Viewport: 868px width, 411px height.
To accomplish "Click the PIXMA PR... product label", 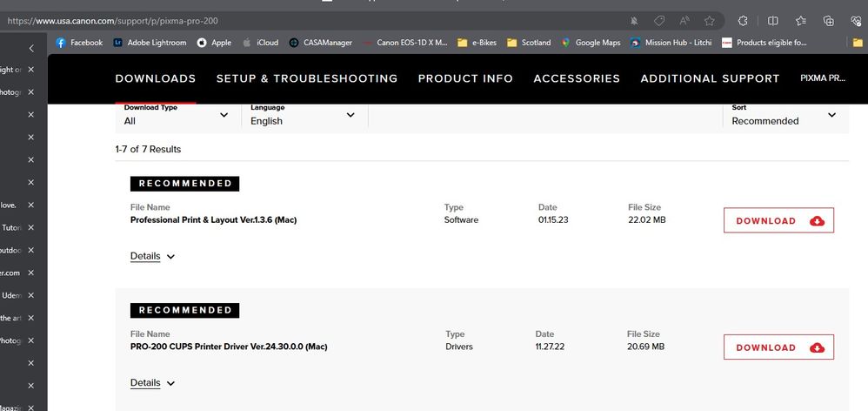I will point(823,78).
